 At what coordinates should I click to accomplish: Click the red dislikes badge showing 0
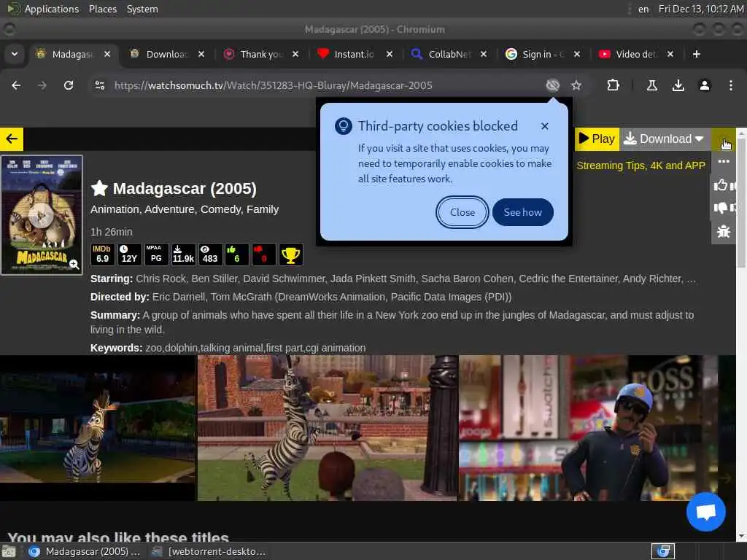click(263, 254)
